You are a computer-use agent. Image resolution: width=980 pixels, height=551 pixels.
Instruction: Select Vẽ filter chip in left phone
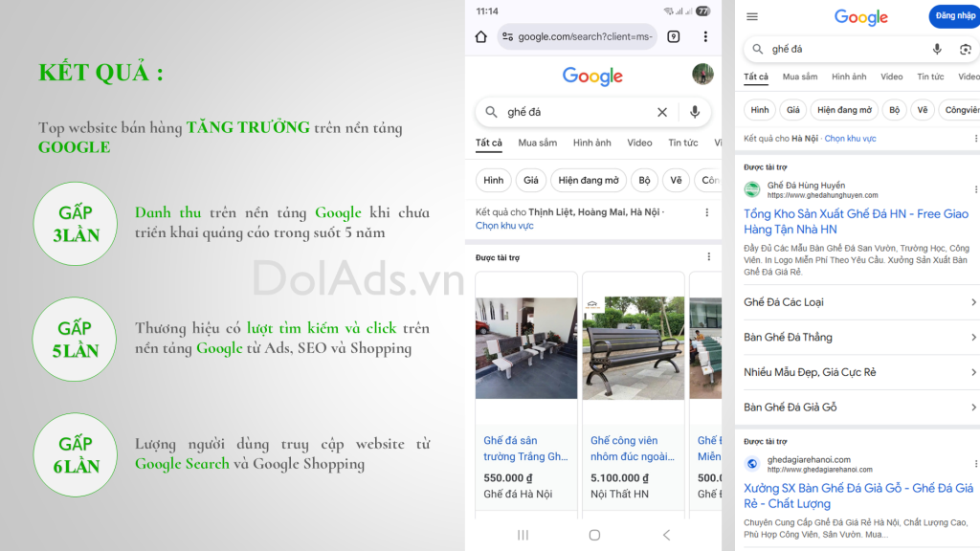point(677,180)
